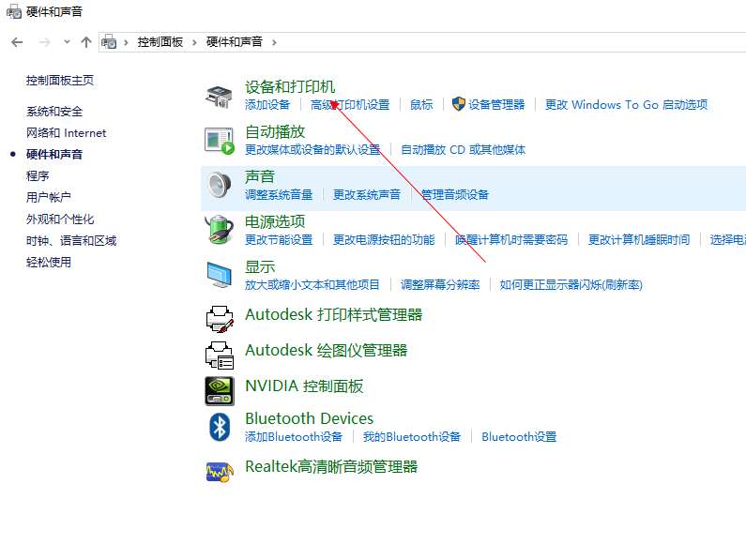Click the Autodesk 打印样式管理器 icon
The width and height of the screenshot is (746, 560).
point(220,319)
